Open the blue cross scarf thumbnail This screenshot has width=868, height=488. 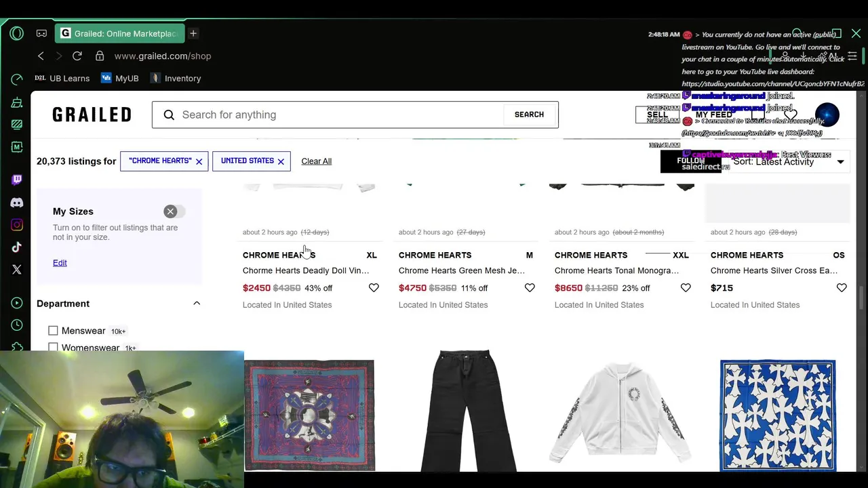(x=778, y=415)
